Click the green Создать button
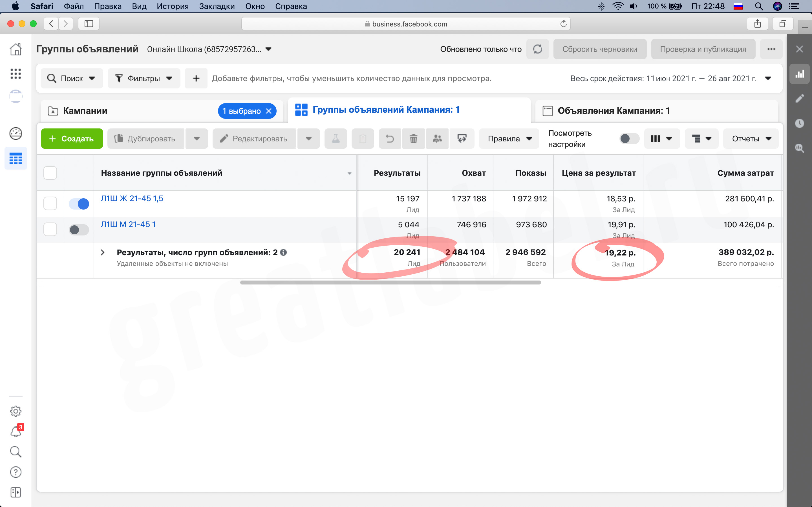Screen dimensions: 812x507 click(x=72, y=139)
